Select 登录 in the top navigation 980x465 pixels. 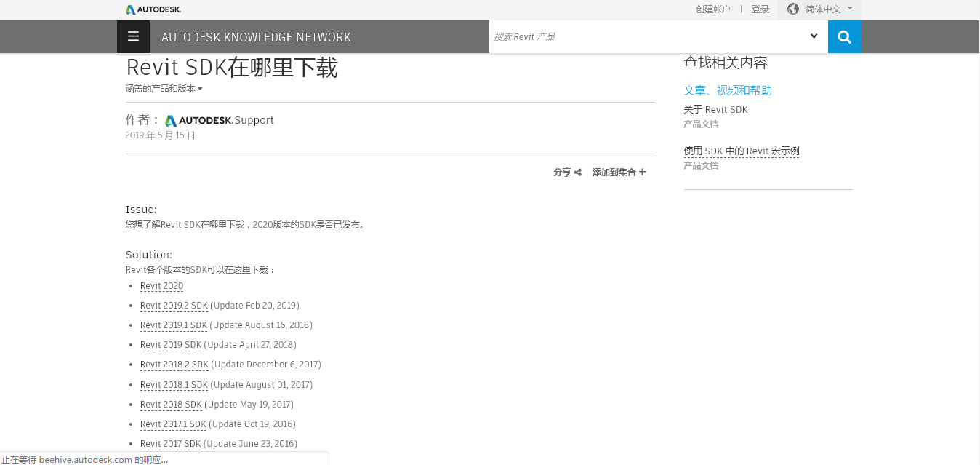tap(760, 9)
